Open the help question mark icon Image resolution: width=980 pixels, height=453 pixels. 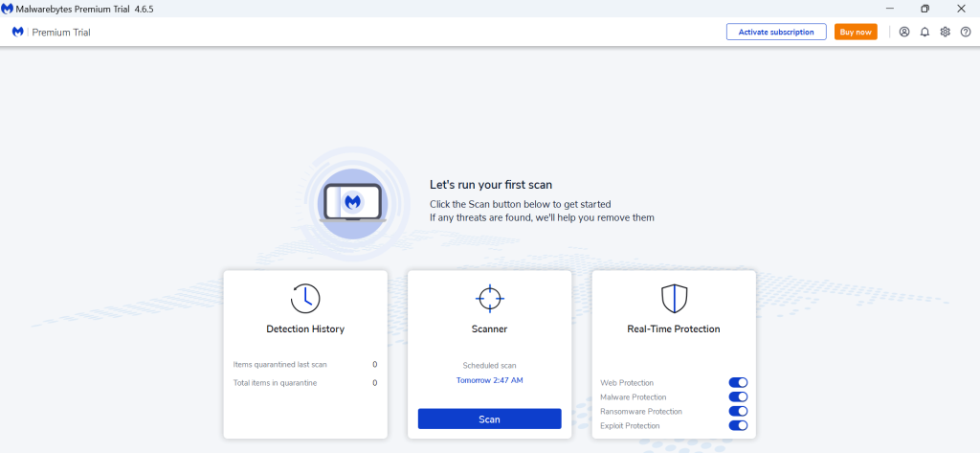pos(966,32)
